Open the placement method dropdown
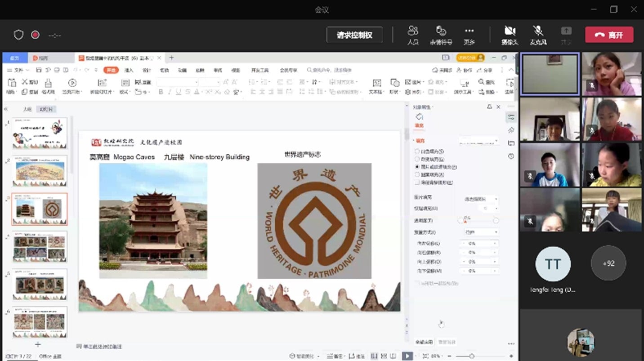The height and width of the screenshot is (361, 644). (x=481, y=232)
